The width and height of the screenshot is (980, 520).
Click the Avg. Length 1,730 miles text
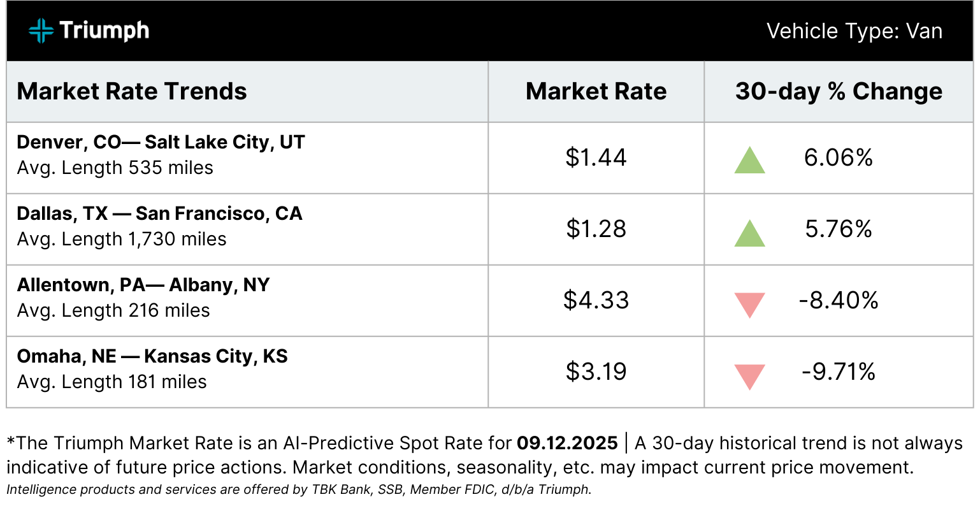tap(122, 239)
